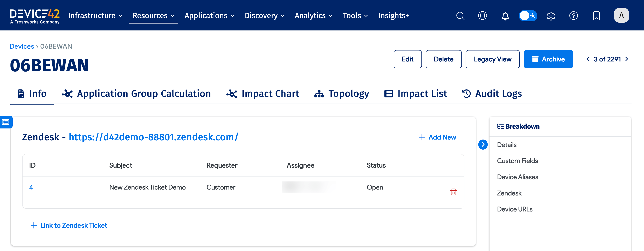Image resolution: width=644 pixels, height=251 pixels.
Task: Open the settings gear icon
Action: (x=551, y=16)
